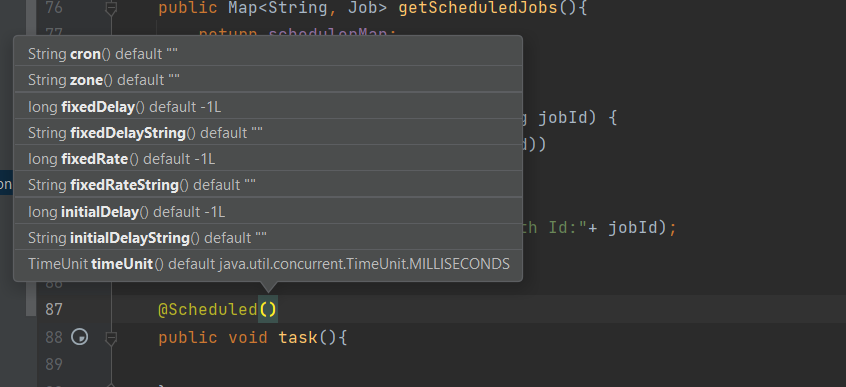Select 'String fixedRateString()' parameter hint row
846x387 pixels.
pyautogui.click(x=268, y=185)
